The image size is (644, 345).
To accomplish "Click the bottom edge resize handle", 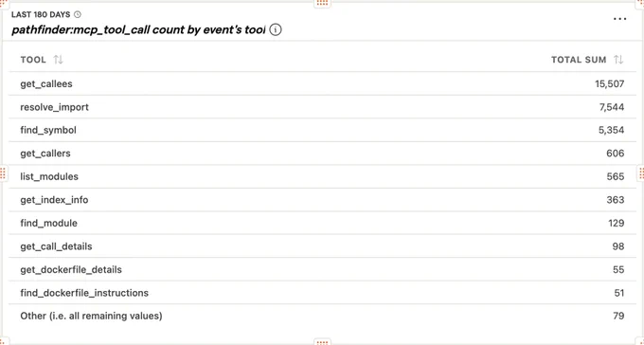I will 322,342.
